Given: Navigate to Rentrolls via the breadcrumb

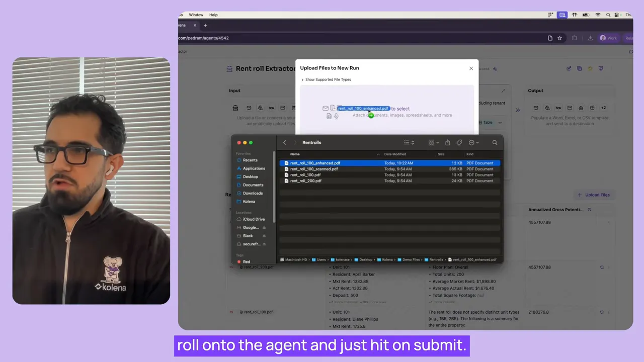Looking at the screenshot, I should pos(436,259).
